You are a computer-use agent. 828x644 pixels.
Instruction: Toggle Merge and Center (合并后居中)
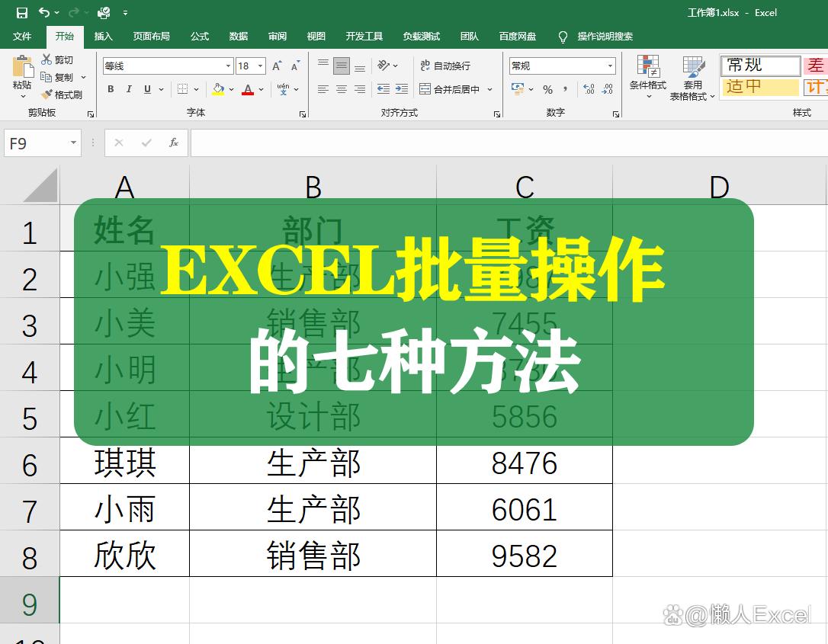coord(449,89)
